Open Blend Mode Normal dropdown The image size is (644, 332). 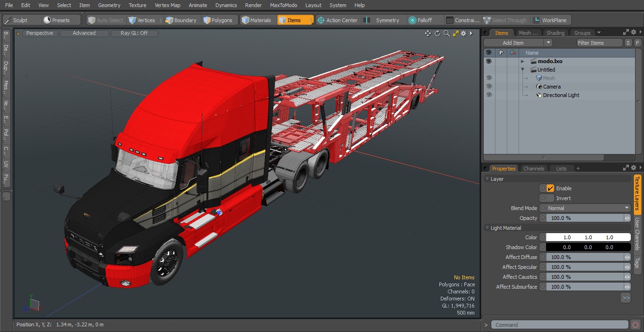[x=588, y=208]
